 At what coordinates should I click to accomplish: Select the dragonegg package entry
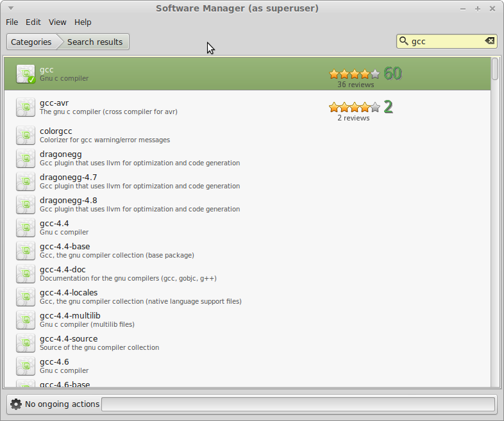pyautogui.click(x=247, y=158)
